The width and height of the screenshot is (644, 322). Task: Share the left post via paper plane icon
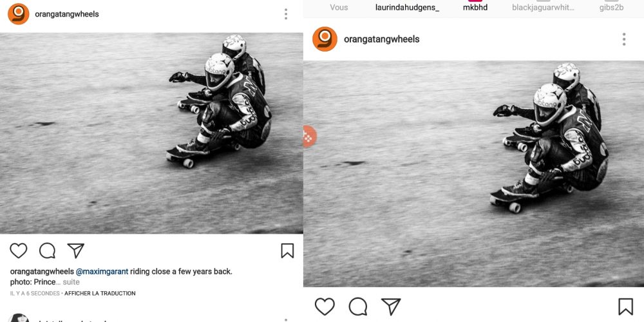click(75, 251)
